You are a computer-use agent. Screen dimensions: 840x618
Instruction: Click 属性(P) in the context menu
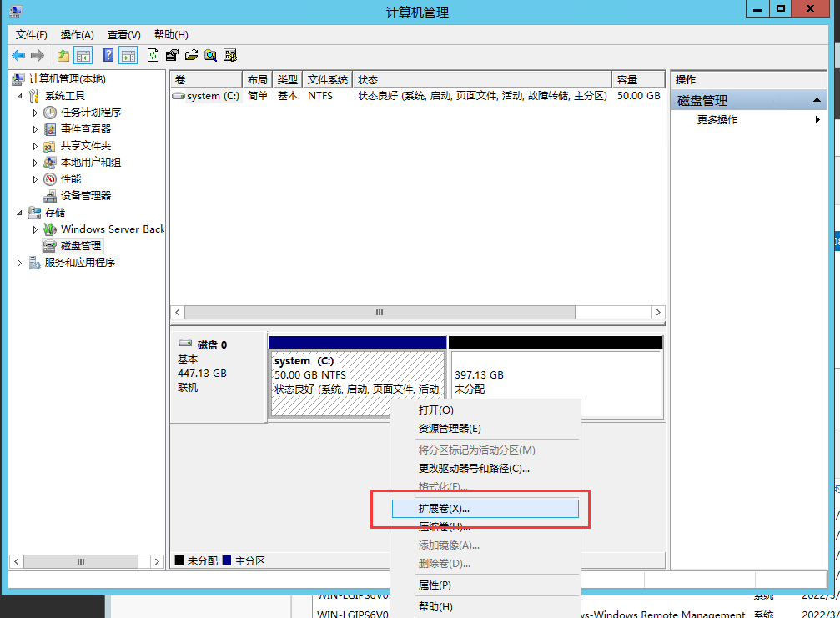(435, 585)
